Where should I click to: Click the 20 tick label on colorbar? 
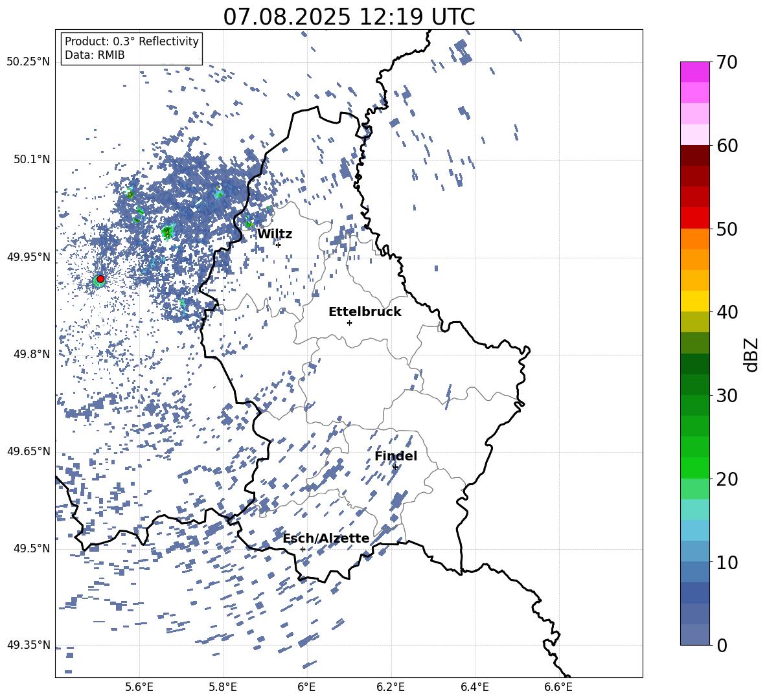coord(727,479)
